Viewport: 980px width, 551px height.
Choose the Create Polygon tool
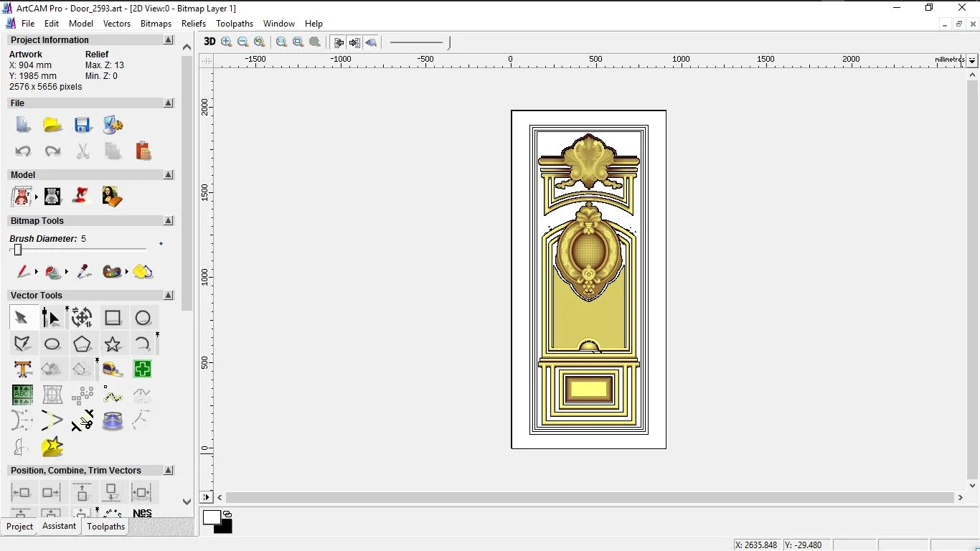click(x=83, y=344)
